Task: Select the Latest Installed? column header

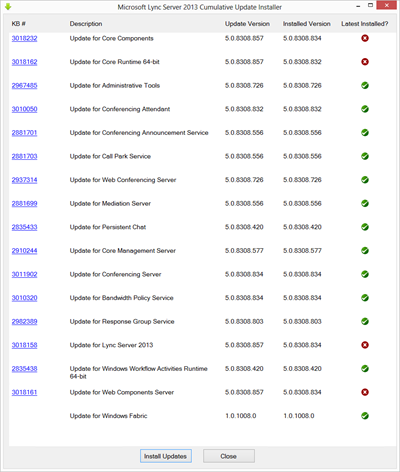Action: pyautogui.click(x=365, y=24)
